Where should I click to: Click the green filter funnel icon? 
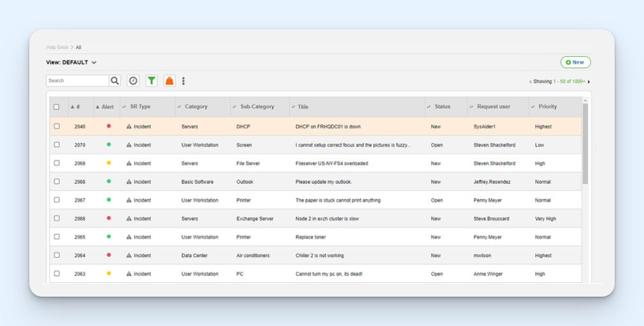[152, 81]
